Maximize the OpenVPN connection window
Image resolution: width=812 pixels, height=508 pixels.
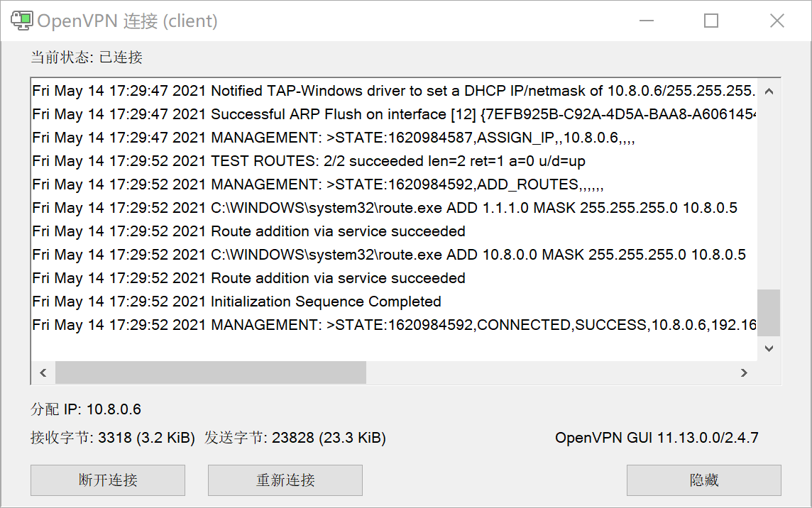tap(711, 21)
